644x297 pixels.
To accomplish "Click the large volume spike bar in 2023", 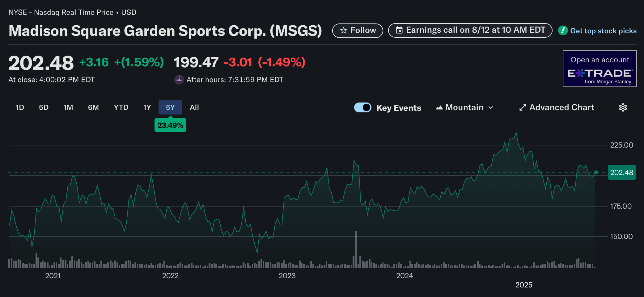I will click(356, 249).
